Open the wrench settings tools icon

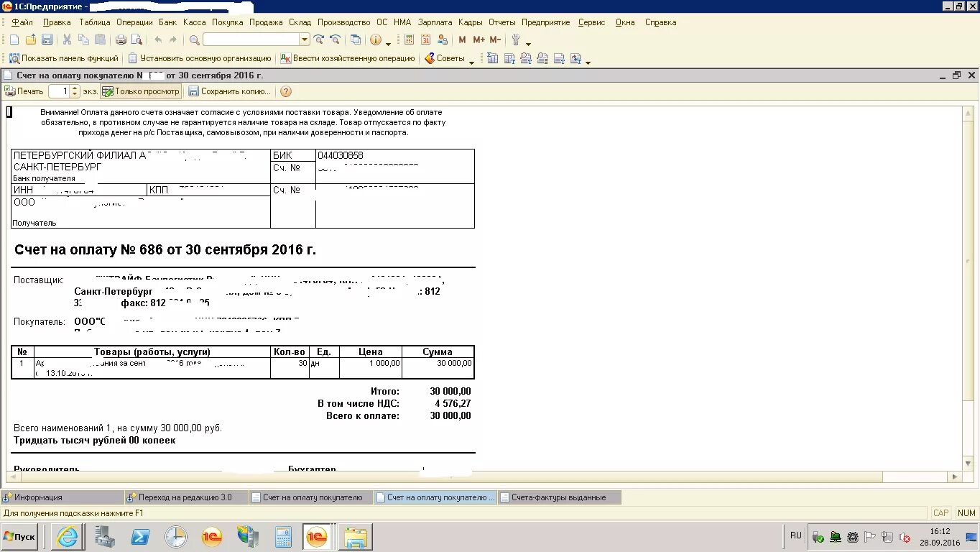516,40
